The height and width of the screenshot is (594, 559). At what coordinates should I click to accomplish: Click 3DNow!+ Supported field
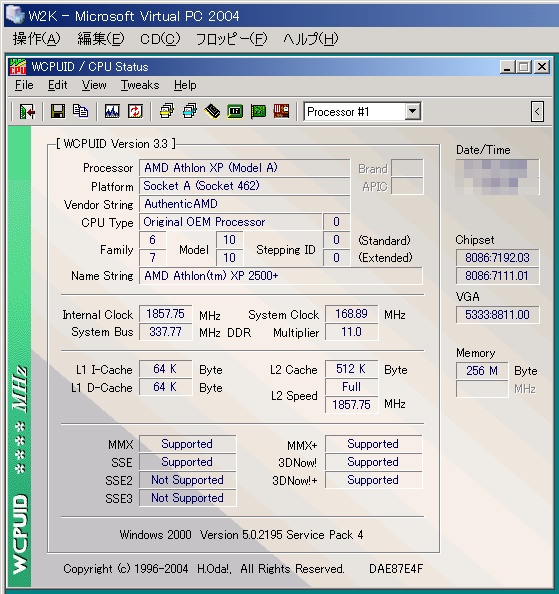373,480
